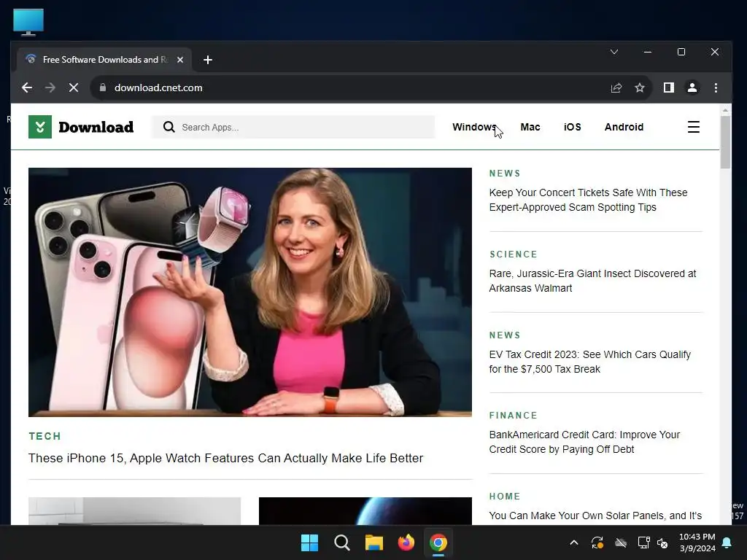Screen dimensions: 747x560
Task: Open the planet image thumbnail
Action: [365, 511]
